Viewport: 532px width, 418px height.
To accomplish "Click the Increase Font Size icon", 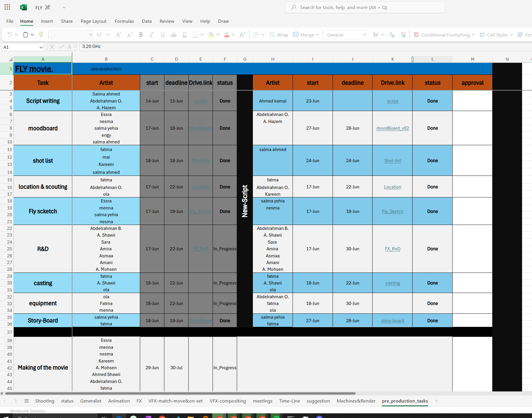I will click(x=118, y=35).
